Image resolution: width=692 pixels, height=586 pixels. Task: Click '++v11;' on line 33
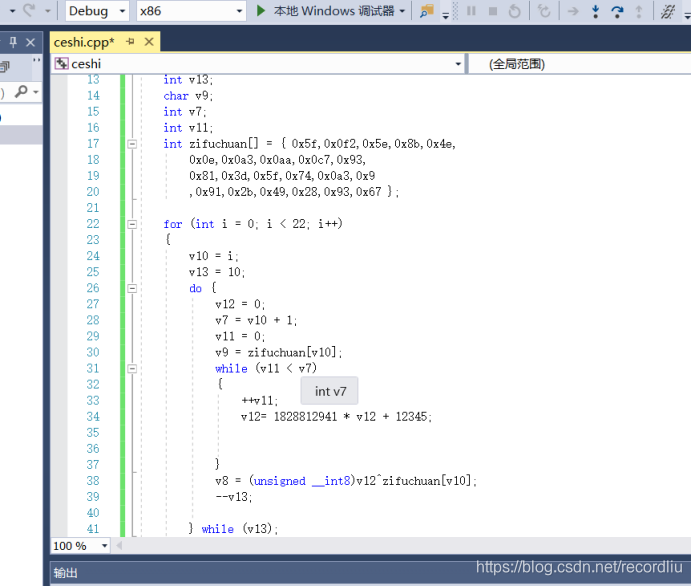point(260,400)
